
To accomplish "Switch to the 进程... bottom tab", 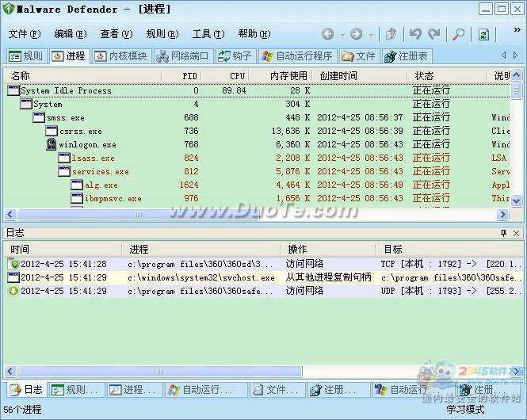I will (x=134, y=390).
